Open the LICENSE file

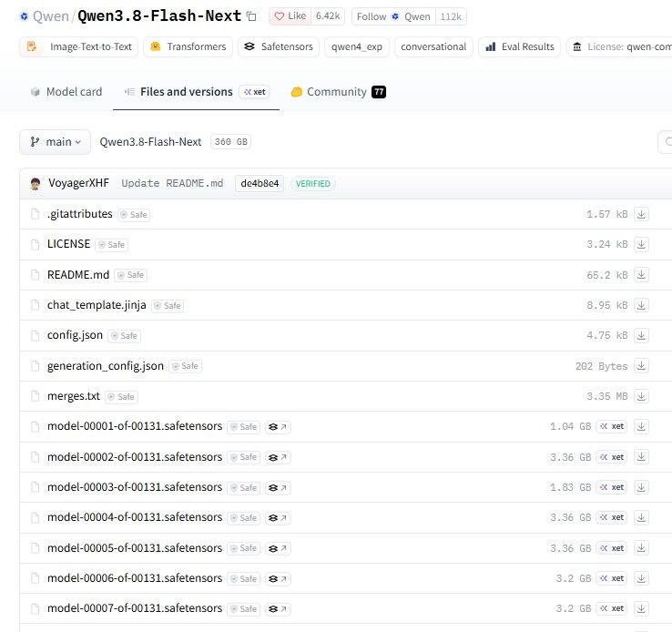[x=68, y=244]
